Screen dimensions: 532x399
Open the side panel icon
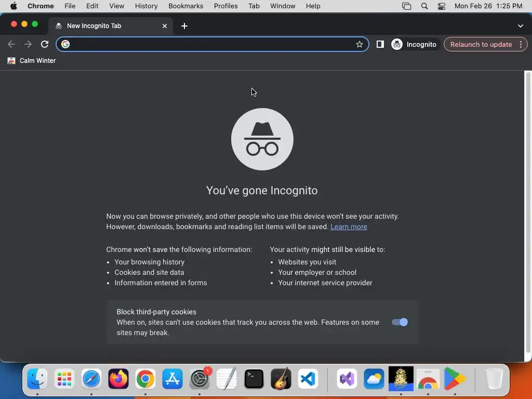[380, 44]
